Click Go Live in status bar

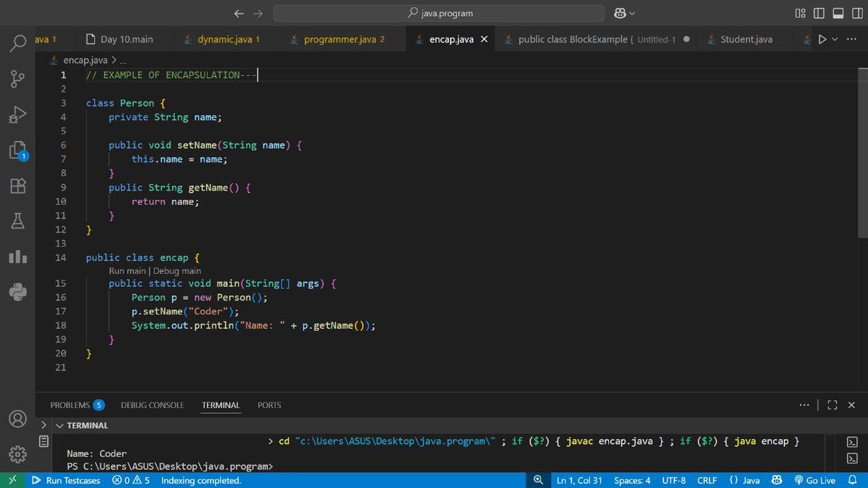click(x=815, y=480)
